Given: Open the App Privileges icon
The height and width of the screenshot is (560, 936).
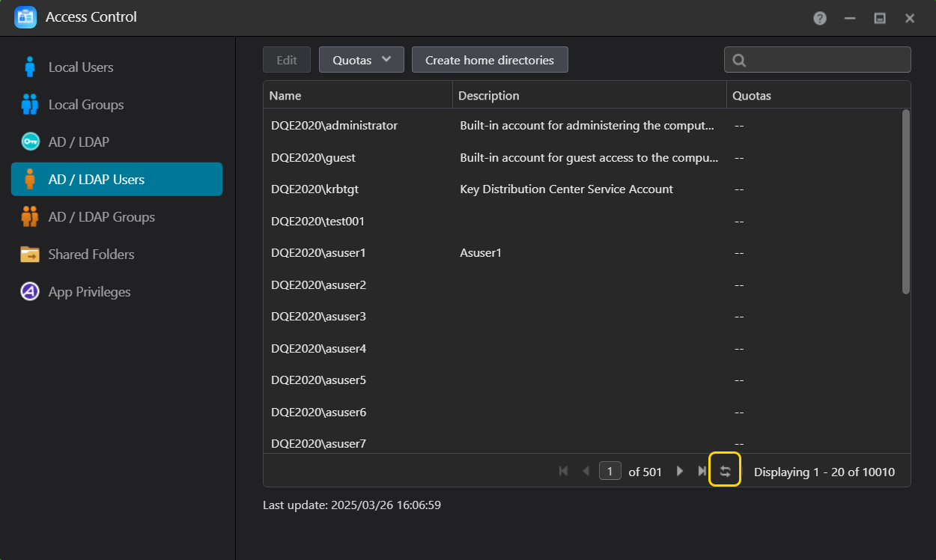Looking at the screenshot, I should coord(30,292).
